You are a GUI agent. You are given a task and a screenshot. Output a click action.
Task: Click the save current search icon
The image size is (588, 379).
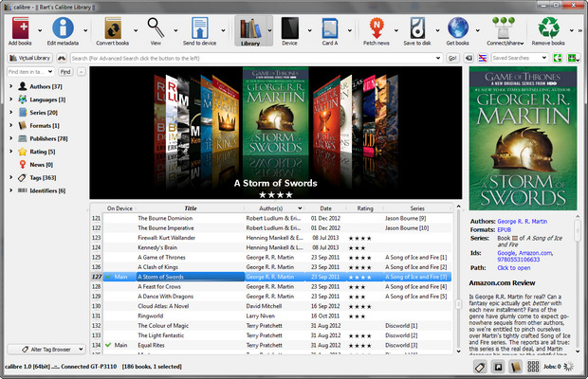[573, 58]
